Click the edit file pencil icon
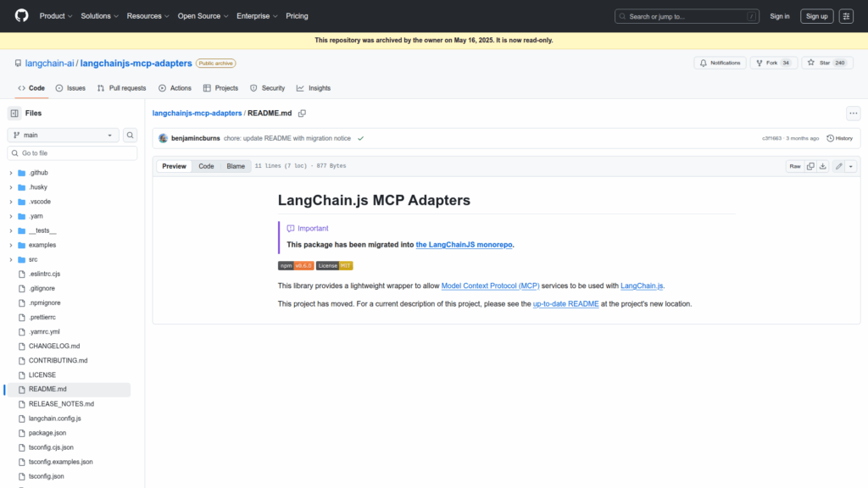The height and width of the screenshot is (488, 868). click(838, 166)
